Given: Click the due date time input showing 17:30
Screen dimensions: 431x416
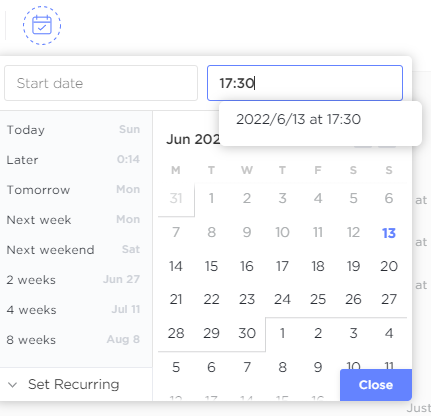Looking at the screenshot, I should point(305,83).
